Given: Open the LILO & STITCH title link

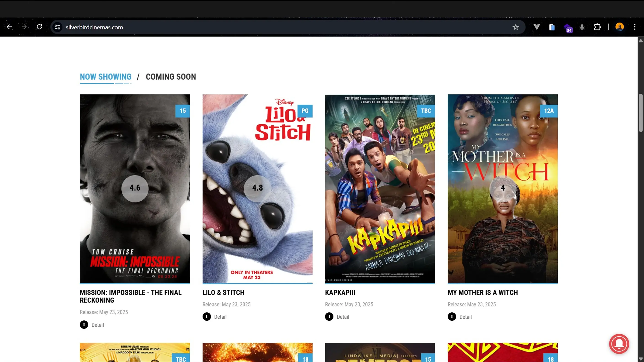Looking at the screenshot, I should 223,292.
